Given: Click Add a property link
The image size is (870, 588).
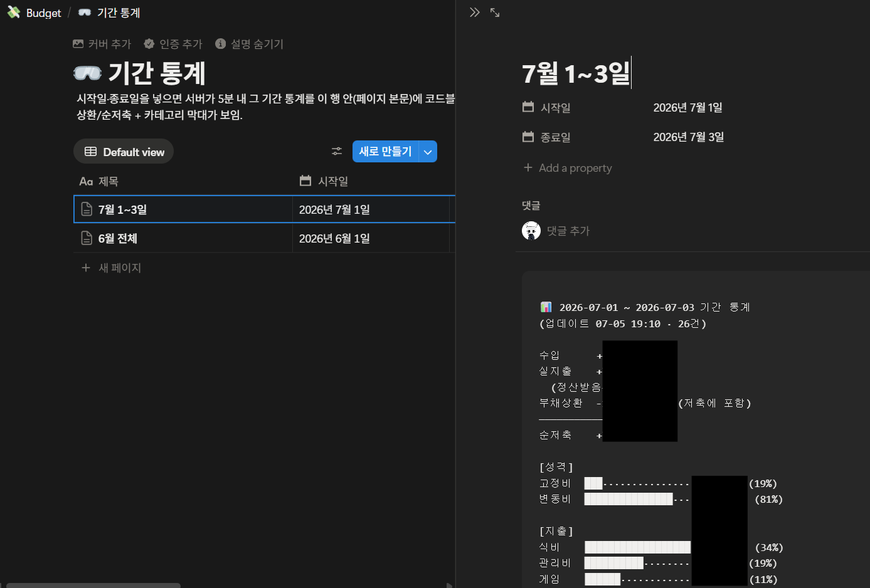Looking at the screenshot, I should click(x=568, y=168).
